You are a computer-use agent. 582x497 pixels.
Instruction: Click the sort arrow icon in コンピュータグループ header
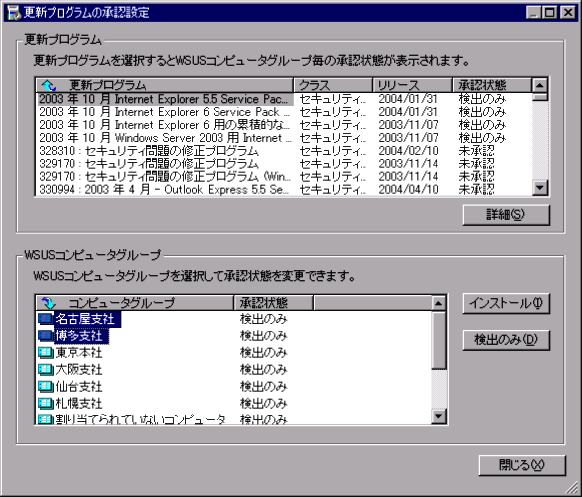[x=48, y=303]
